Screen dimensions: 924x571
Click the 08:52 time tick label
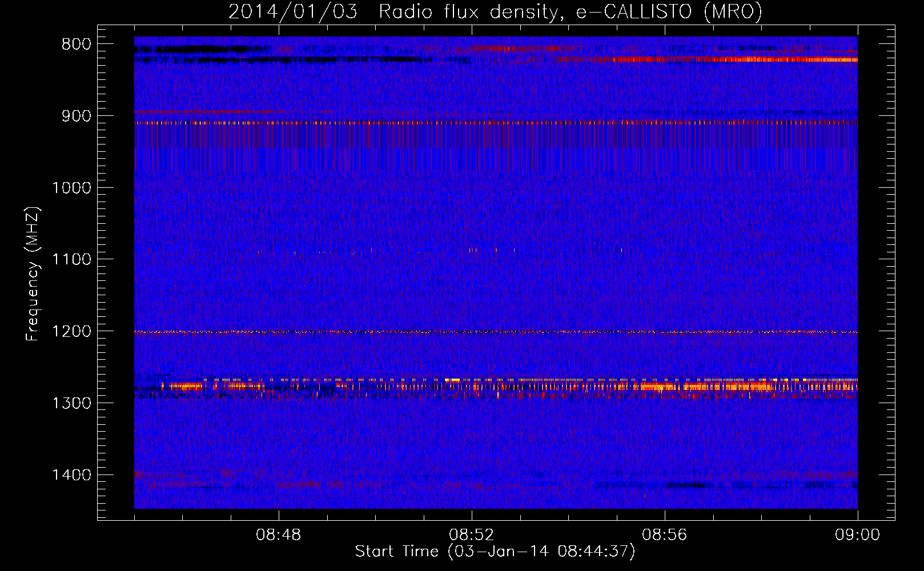click(x=472, y=535)
